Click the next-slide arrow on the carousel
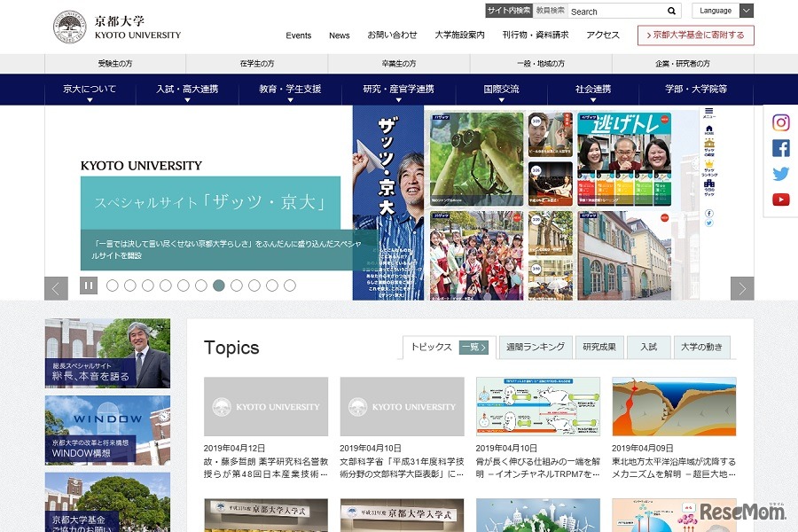The height and width of the screenshot is (532, 798). [x=743, y=287]
